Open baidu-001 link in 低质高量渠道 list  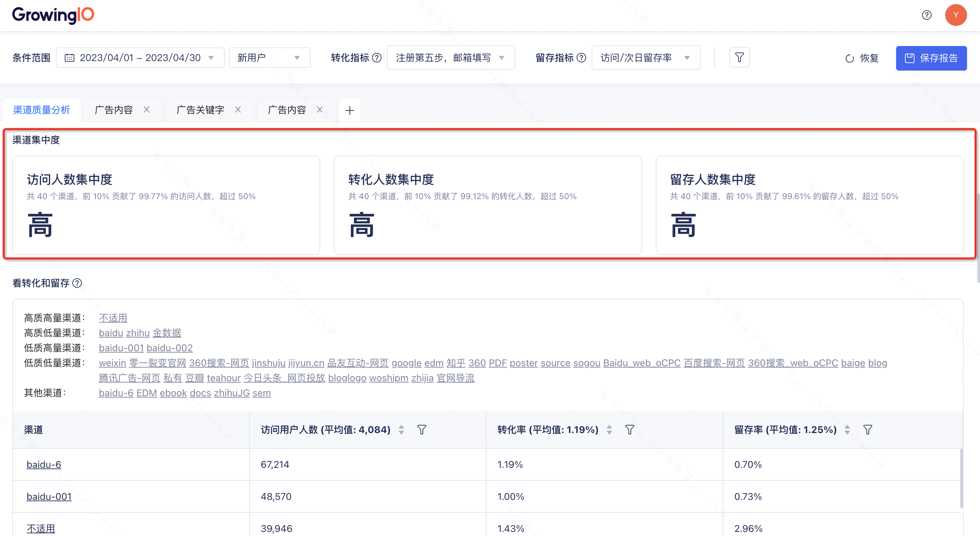click(x=121, y=348)
